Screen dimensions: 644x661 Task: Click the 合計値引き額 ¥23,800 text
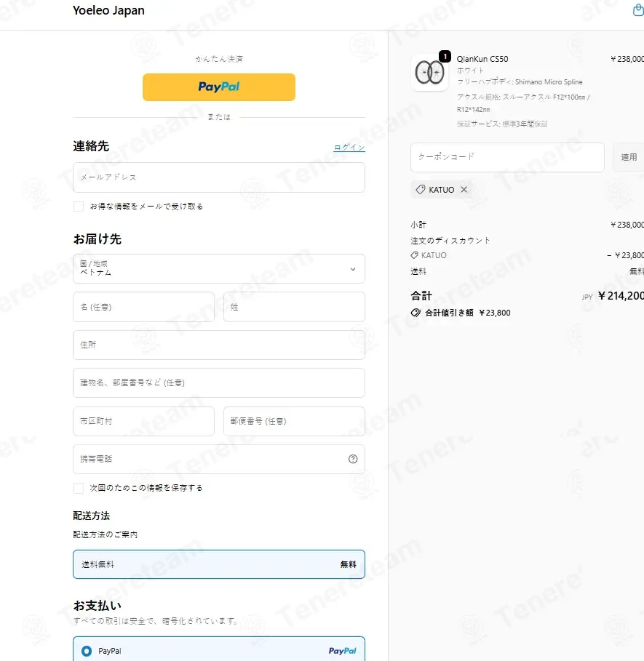(467, 313)
